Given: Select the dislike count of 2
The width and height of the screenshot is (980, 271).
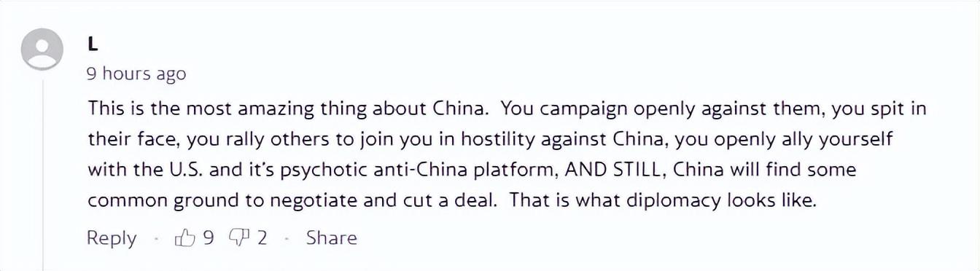Looking at the screenshot, I should coord(261,237).
